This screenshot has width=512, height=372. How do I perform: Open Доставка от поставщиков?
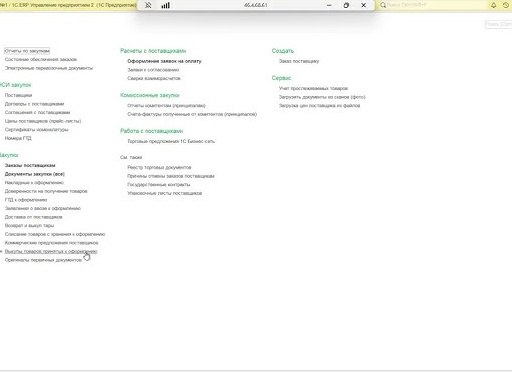[33, 217]
